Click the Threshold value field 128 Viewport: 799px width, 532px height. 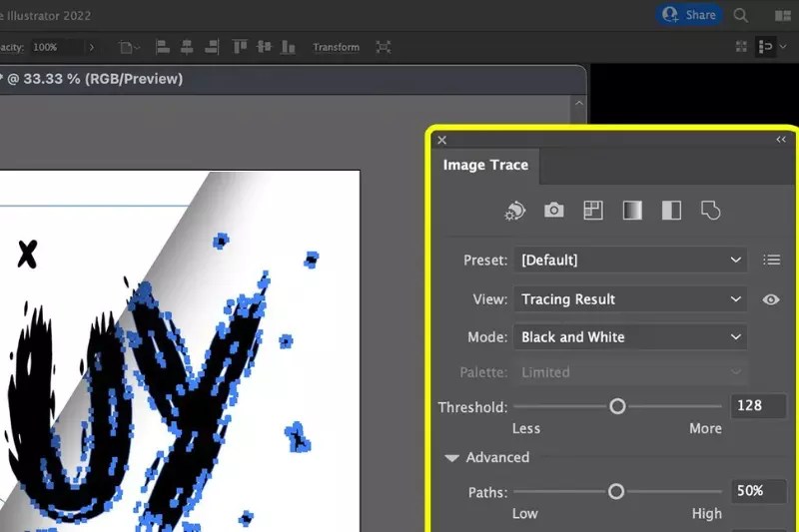click(758, 406)
